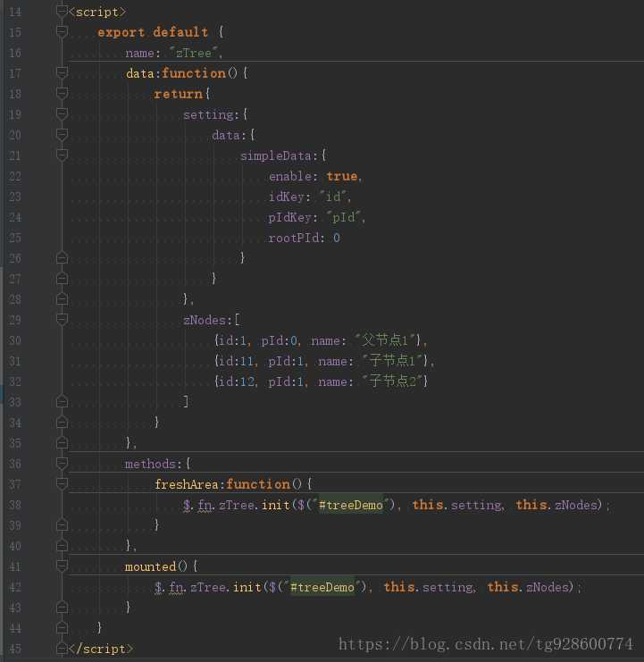Click the fold end marker on line 33
The height and width of the screenshot is (662, 644).
click(62, 401)
